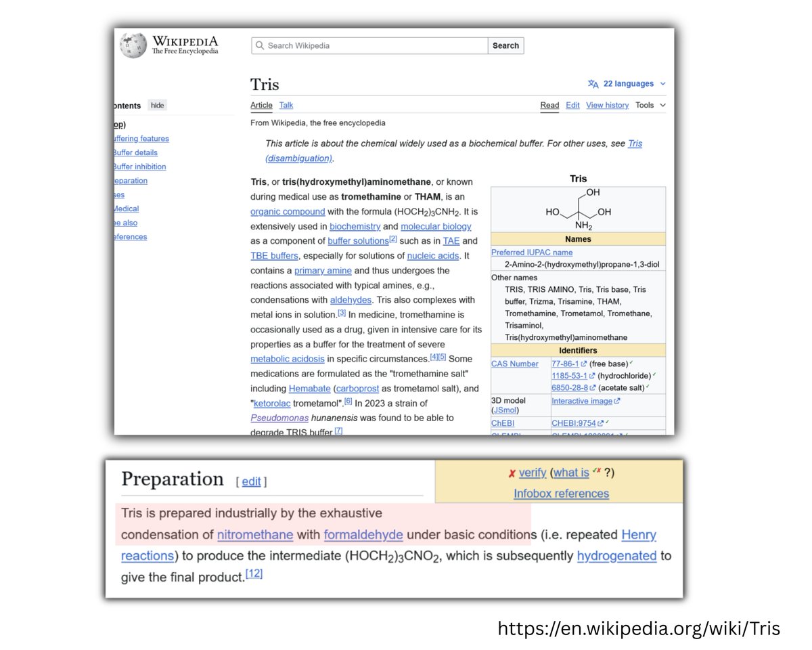
Task: Click the Search button
Action: pyautogui.click(x=505, y=45)
